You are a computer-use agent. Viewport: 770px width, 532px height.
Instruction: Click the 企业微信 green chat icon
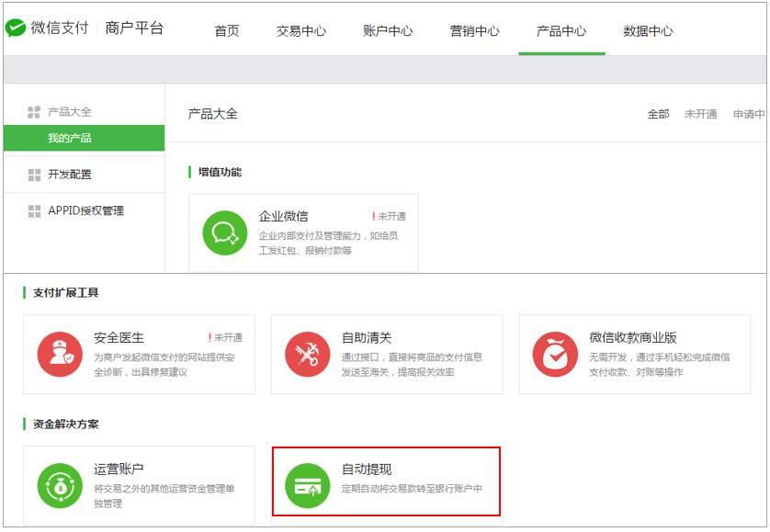[x=225, y=232]
